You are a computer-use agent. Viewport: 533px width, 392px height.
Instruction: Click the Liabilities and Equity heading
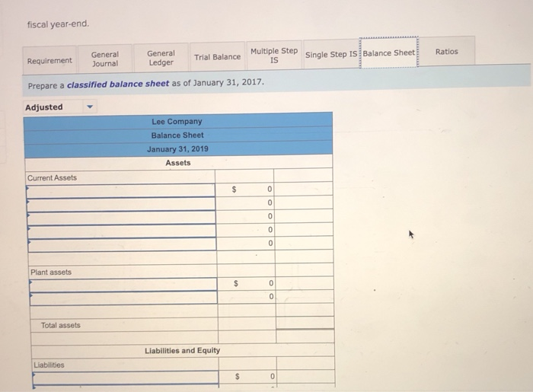[183, 350]
